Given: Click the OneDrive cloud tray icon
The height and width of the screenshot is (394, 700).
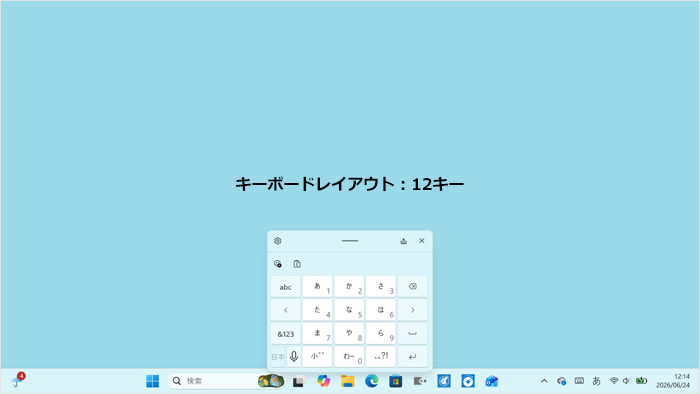Looking at the screenshot, I should pos(562,381).
